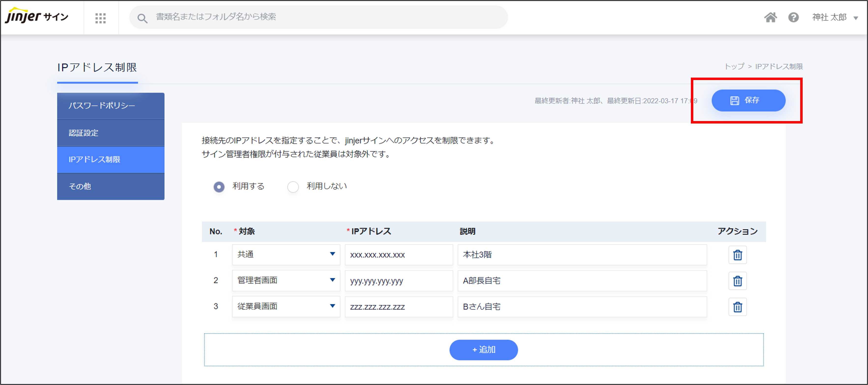The image size is (868, 385).
Task: Select the 利用しない radio button
Action: pos(293,187)
